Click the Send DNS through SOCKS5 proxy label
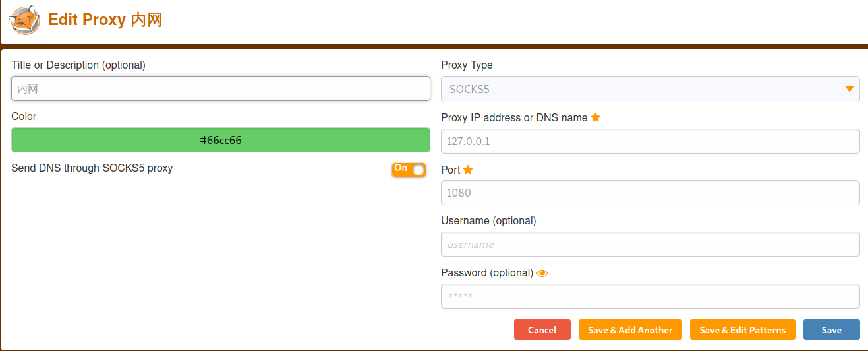This screenshot has height=351, width=868. [x=92, y=168]
